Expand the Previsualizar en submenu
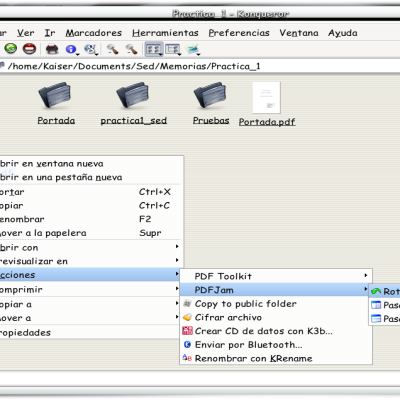Viewport: 400px width, 400px height. click(91, 261)
